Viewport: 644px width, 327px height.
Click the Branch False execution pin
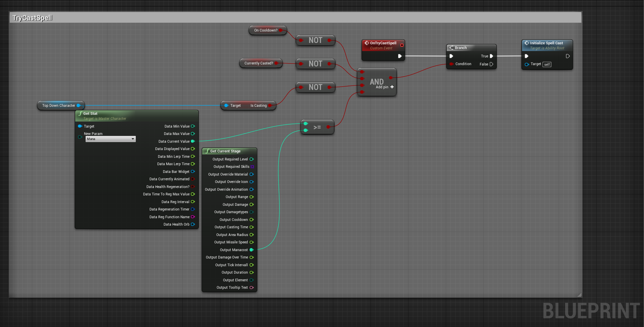click(x=491, y=64)
